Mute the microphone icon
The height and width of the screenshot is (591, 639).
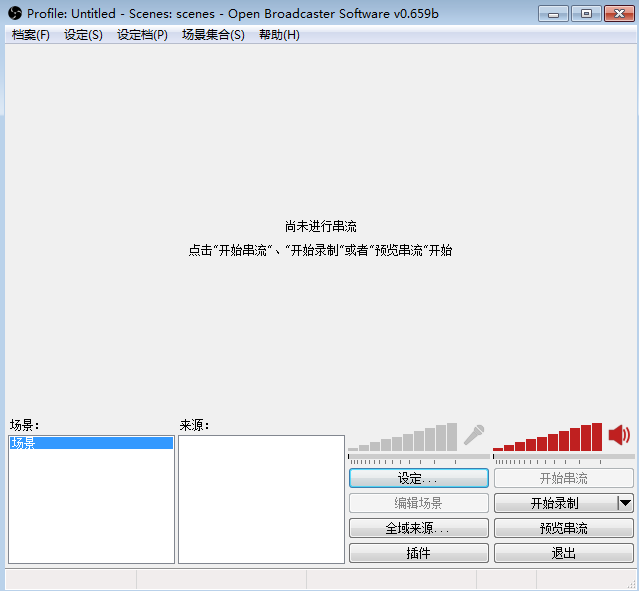click(x=474, y=435)
